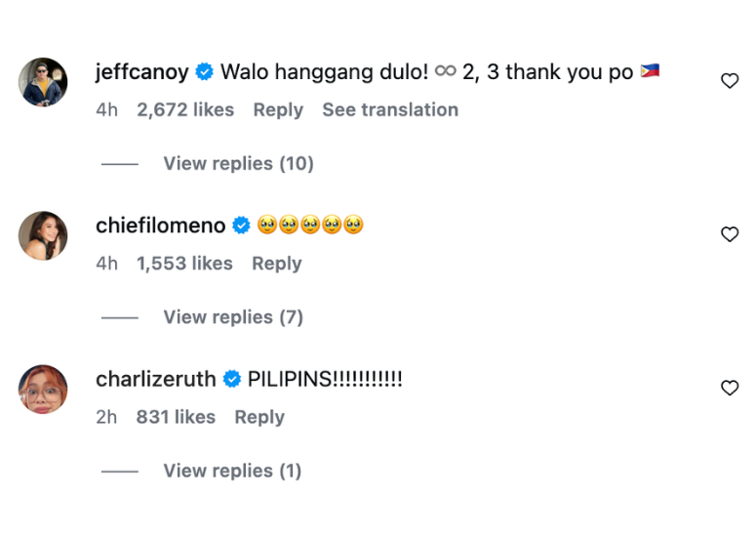
Task: Like charlizeruth's comment with the heart
Action: tap(729, 388)
